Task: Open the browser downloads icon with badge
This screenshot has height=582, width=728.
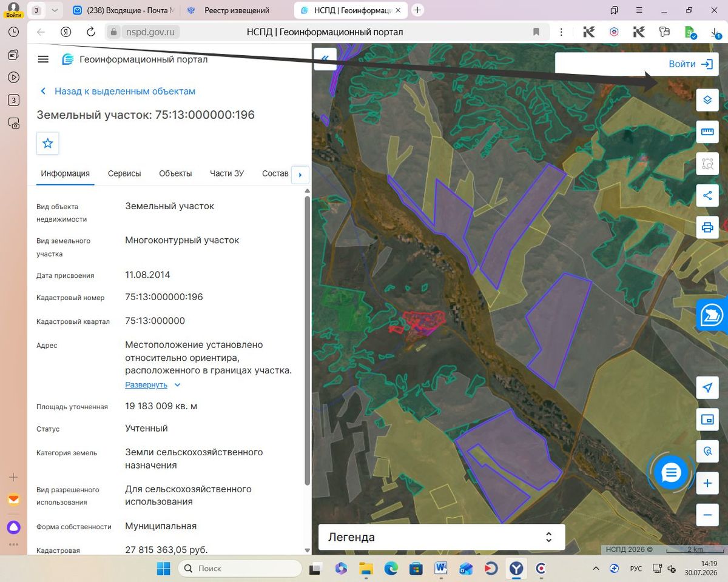Action: tap(715, 32)
